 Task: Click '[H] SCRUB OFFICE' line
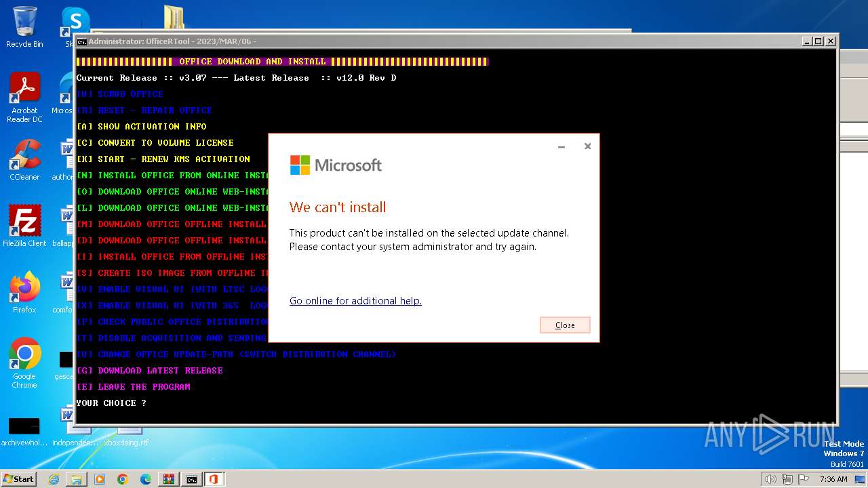pos(120,94)
